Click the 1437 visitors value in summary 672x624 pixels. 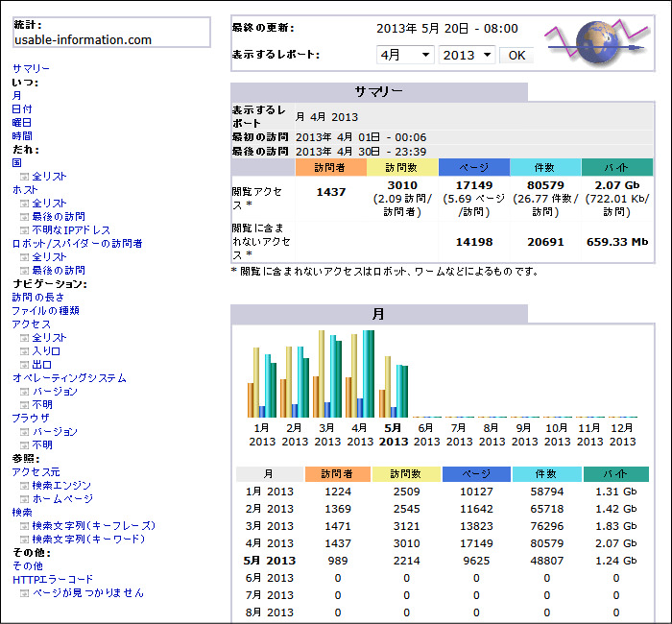pos(330,192)
